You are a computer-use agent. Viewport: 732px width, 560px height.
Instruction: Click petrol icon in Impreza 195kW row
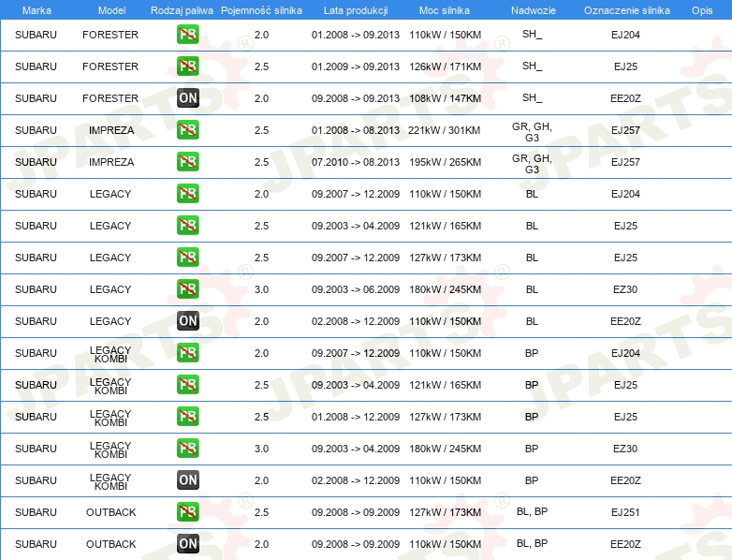(x=187, y=162)
